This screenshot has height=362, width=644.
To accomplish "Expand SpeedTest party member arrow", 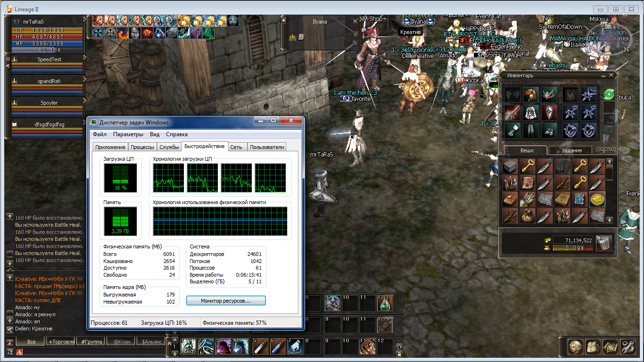I will [x=85, y=57].
